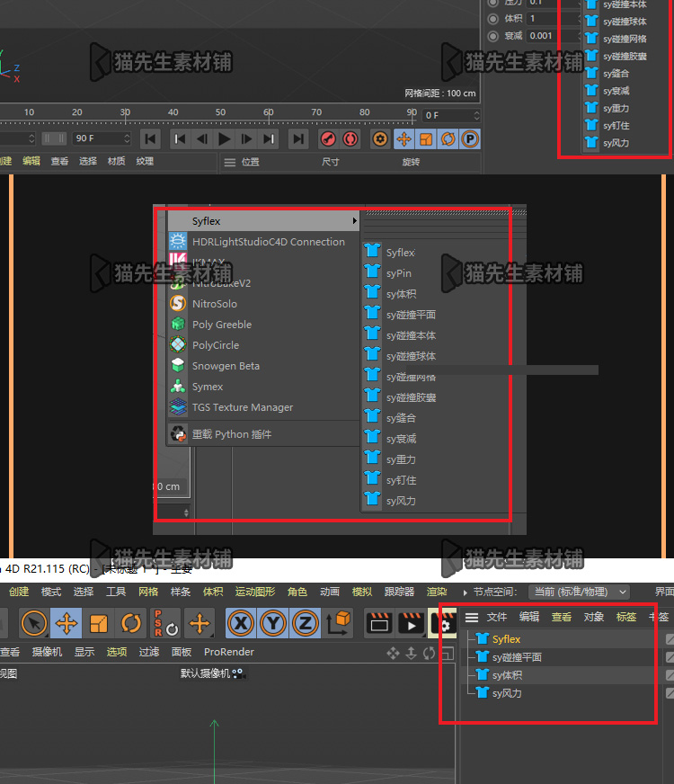
Task: Open the 运动图形 menu
Action: click(255, 592)
